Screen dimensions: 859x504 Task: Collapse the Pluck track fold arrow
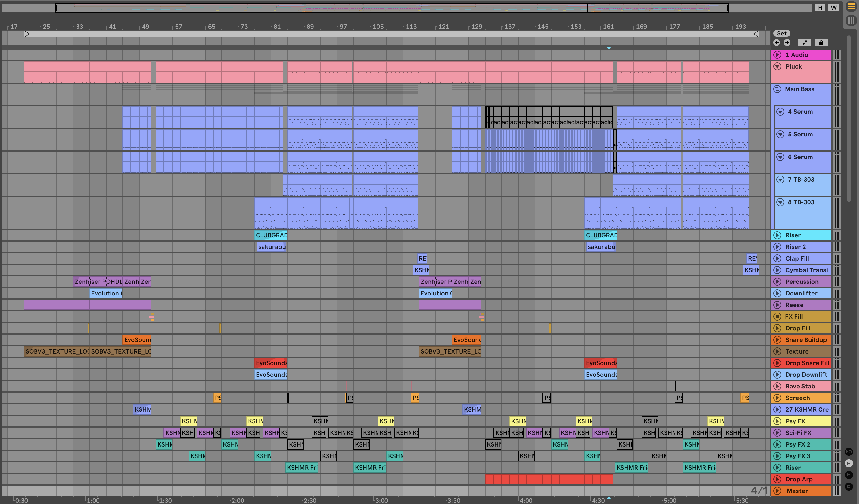(x=778, y=66)
